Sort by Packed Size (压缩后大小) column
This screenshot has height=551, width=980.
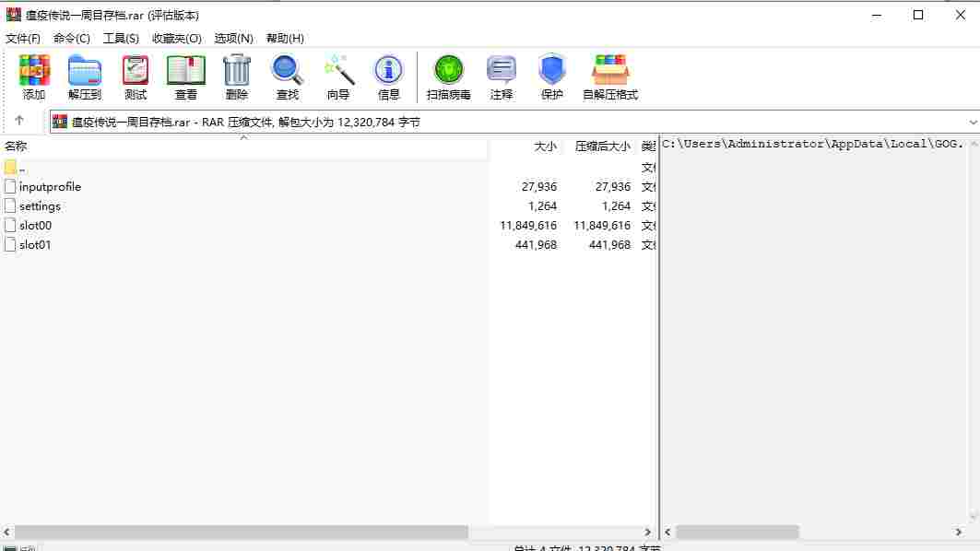(603, 147)
